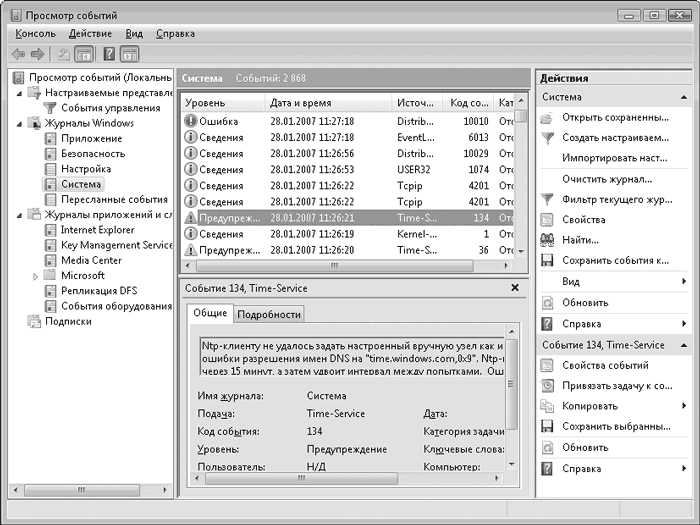Image resolution: width=700 pixels, height=525 pixels.
Task: Click the Привязать задачу к событию icon
Action: (547, 386)
